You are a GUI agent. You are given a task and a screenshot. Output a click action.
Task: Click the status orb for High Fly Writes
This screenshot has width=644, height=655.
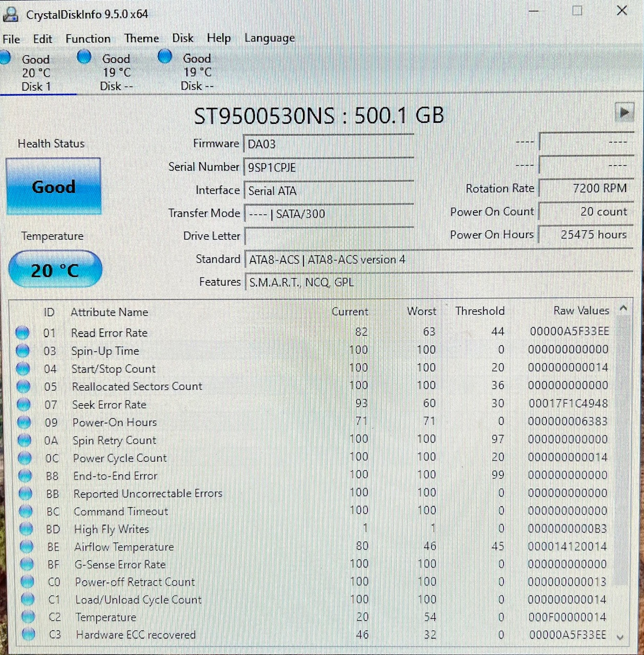tap(26, 529)
